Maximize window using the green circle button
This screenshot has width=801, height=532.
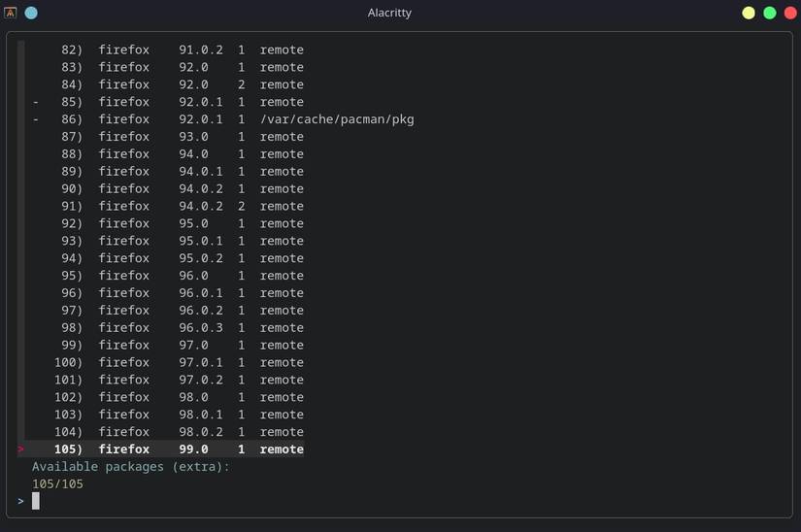(769, 13)
